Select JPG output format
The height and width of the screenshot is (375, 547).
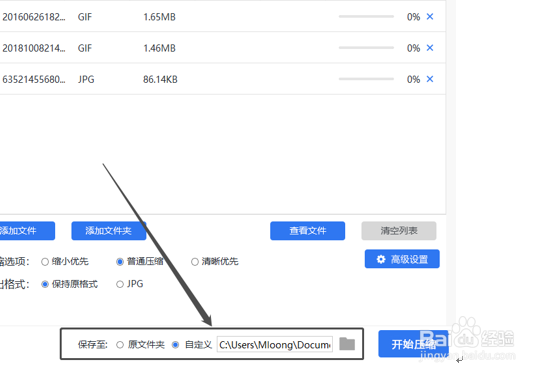pos(120,284)
